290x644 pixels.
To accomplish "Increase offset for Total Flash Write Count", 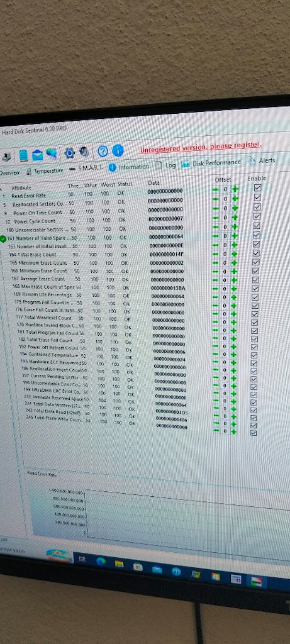I will tap(233, 431).
